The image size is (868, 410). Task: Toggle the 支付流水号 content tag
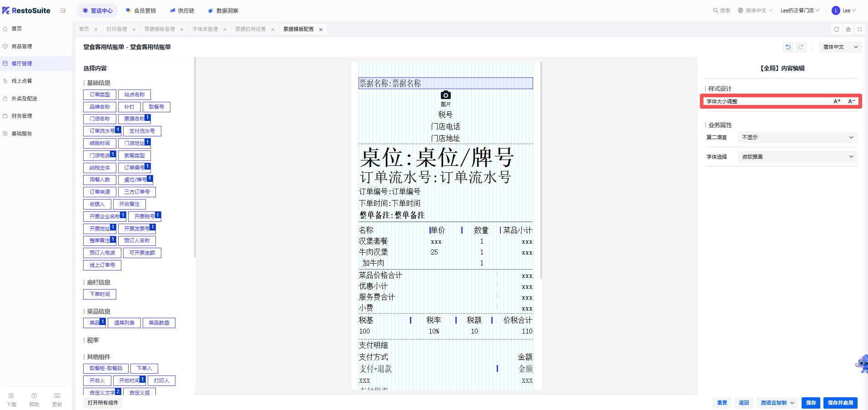pyautogui.click(x=142, y=131)
